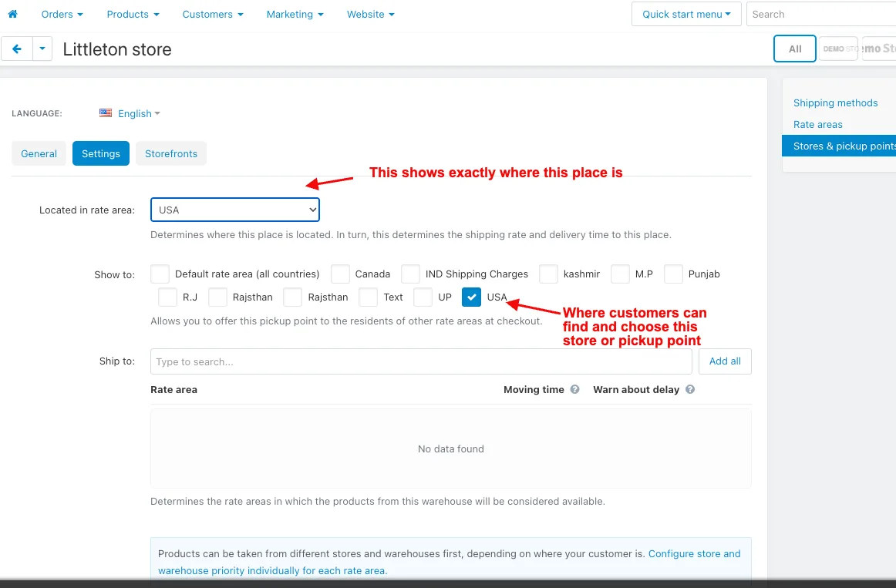896x588 pixels.
Task: Open the Customers menu
Action: tap(213, 15)
